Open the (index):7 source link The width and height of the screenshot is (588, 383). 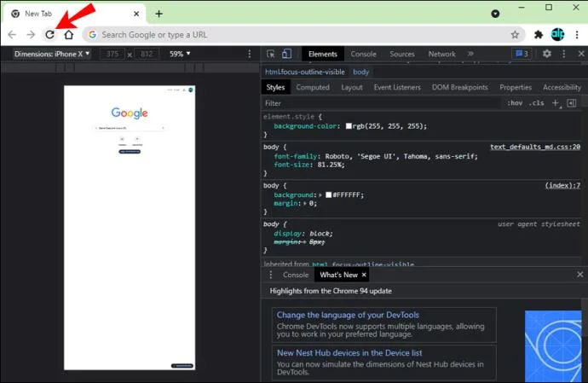(562, 185)
